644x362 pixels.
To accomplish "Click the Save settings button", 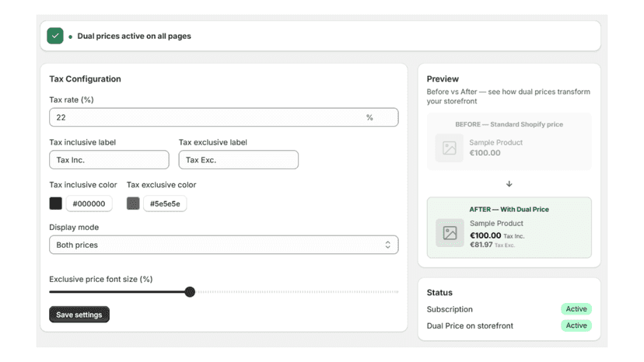I will (79, 315).
